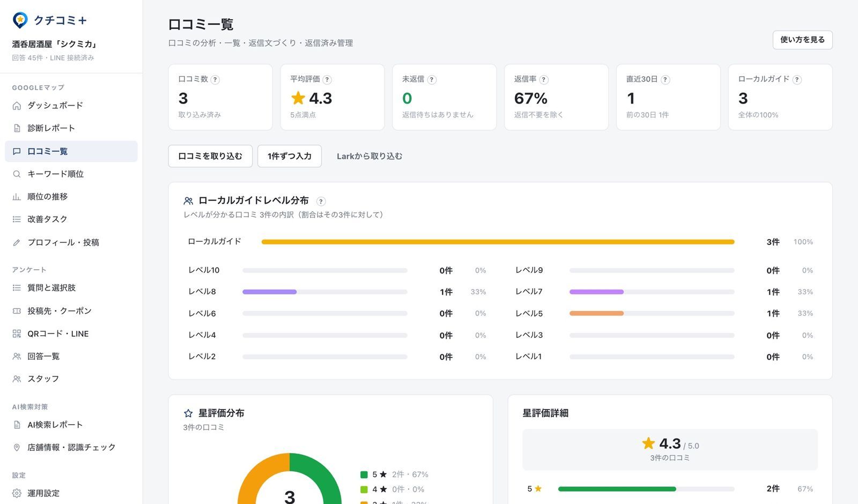Click the purple レベル8 progress bar
Screen dimensions: 858x504
point(269,292)
